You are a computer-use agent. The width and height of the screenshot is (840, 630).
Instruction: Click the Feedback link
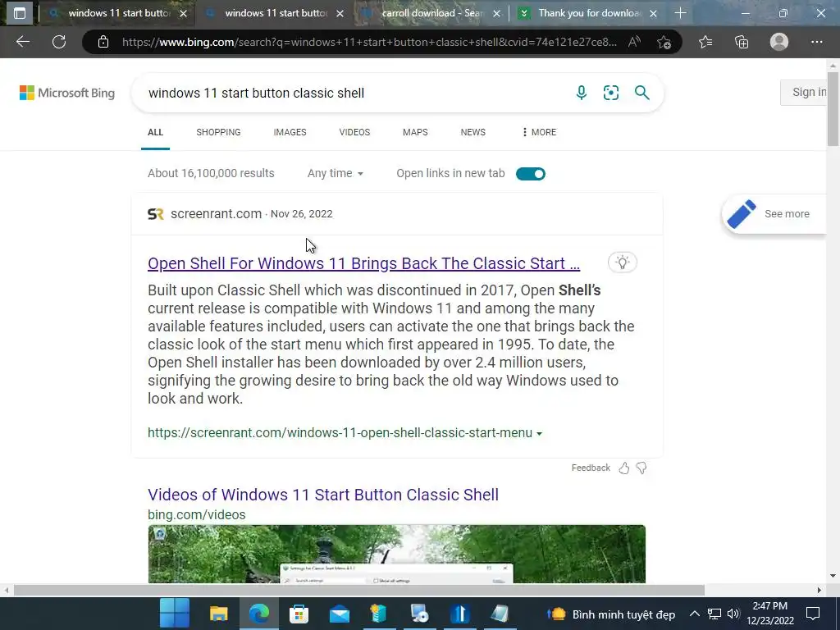(x=591, y=468)
